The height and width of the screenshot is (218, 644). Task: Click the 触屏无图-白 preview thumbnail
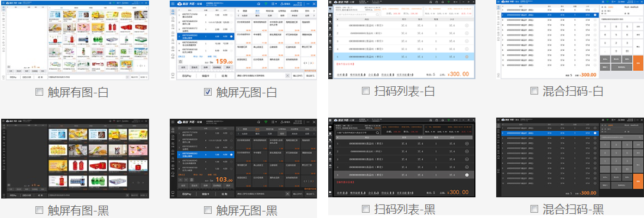244,40
